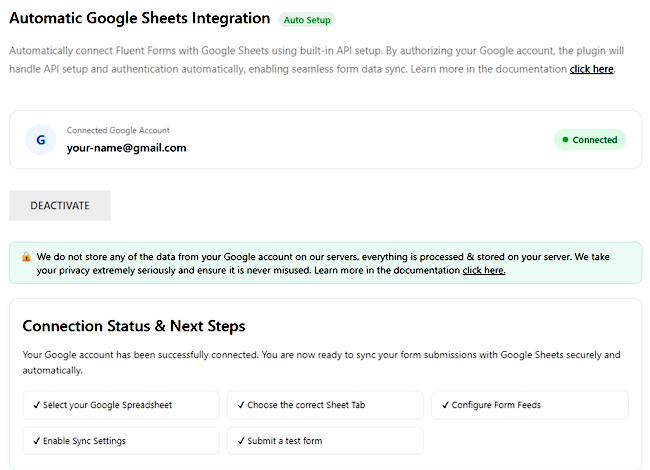Click the Google "G" account icon
Screen dimensions: 650x470
pyautogui.click(x=40, y=140)
